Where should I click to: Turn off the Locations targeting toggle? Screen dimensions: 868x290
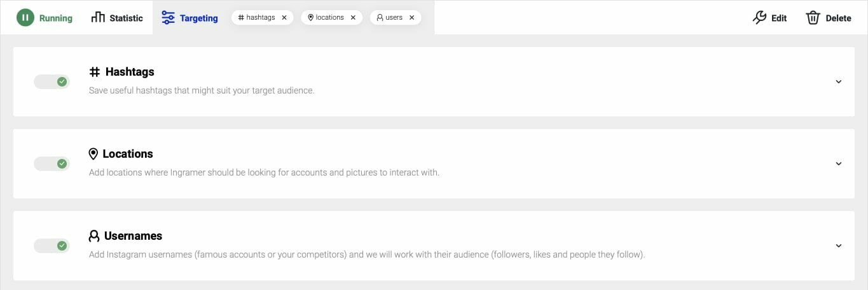52,163
